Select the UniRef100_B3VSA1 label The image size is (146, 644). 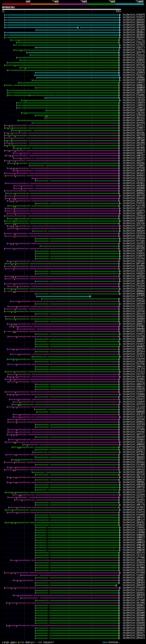click(134, 65)
